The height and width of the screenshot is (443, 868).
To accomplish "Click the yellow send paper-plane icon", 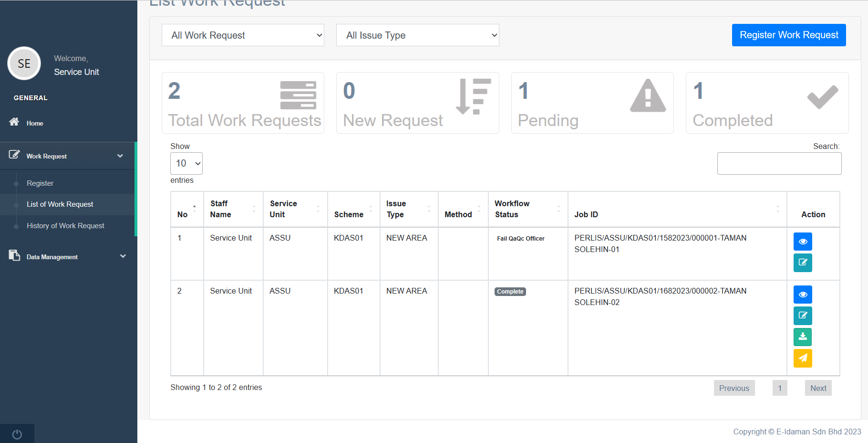I will pos(802,358).
